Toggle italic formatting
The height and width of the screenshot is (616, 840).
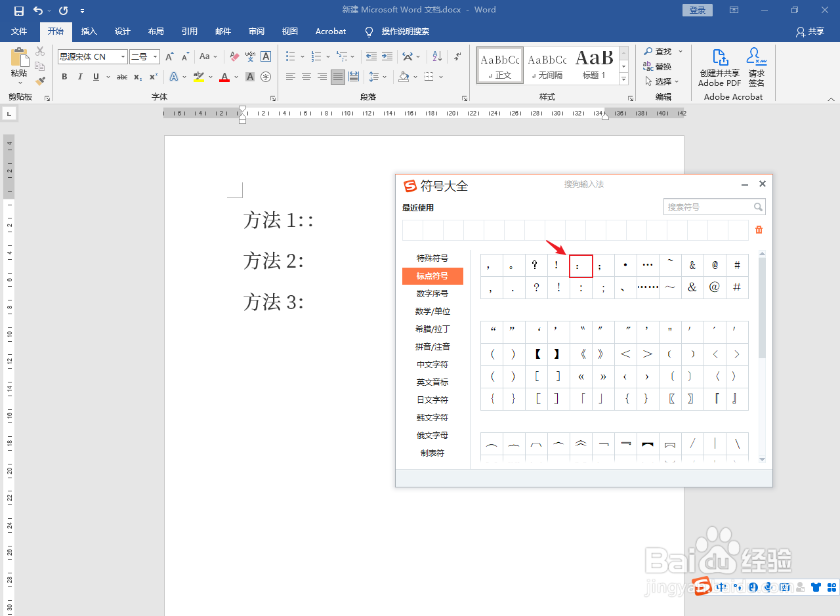pos(80,77)
